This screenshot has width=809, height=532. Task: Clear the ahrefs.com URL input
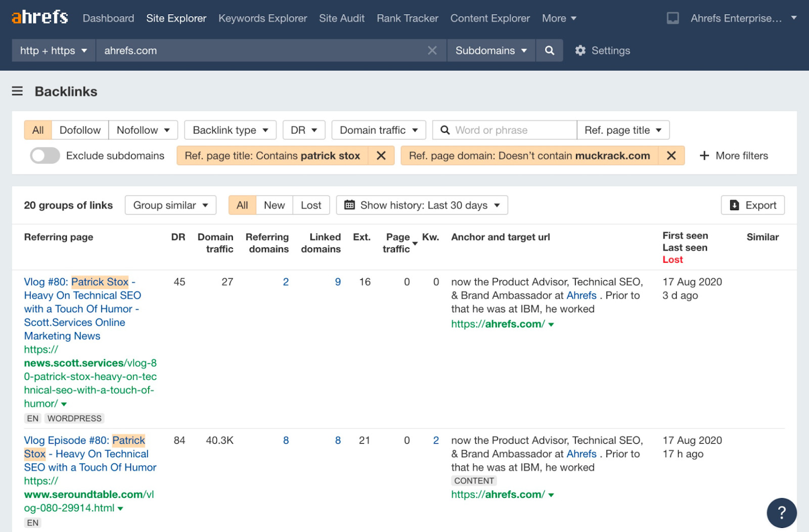point(432,51)
